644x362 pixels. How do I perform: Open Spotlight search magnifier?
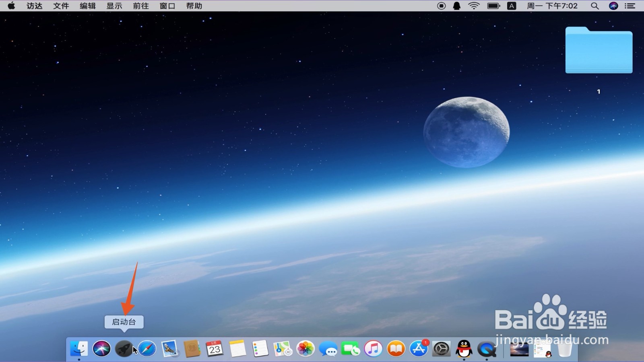(x=595, y=6)
